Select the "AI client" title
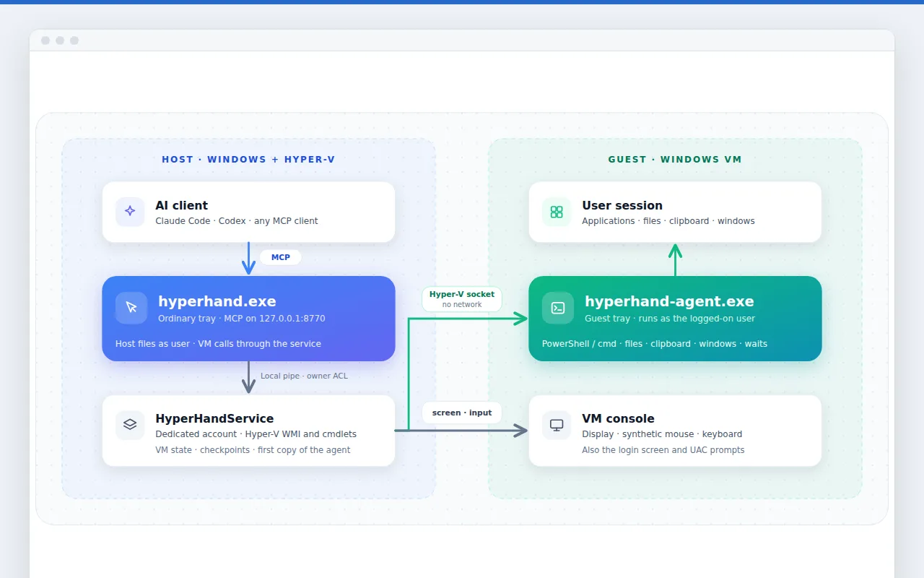This screenshot has width=924, height=578. point(182,205)
